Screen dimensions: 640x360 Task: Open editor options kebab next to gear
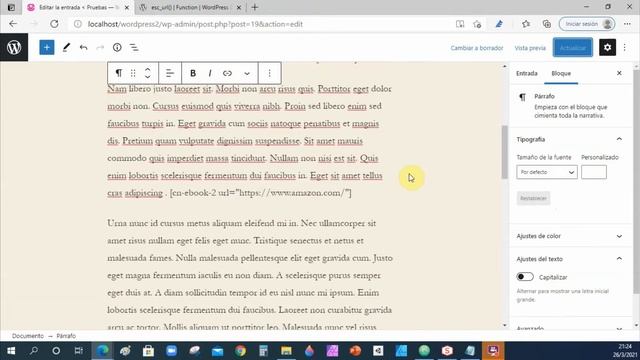coord(624,47)
